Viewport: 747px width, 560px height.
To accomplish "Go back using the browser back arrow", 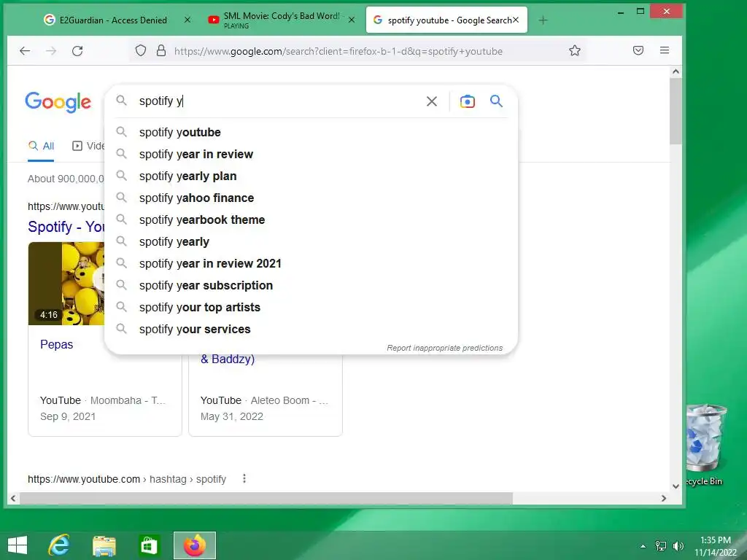I will pyautogui.click(x=25, y=51).
